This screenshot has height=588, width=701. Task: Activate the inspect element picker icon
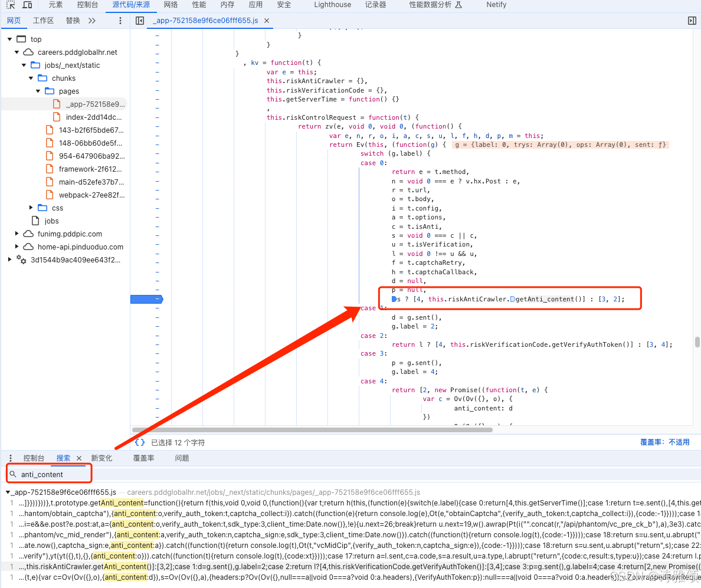(11, 5)
